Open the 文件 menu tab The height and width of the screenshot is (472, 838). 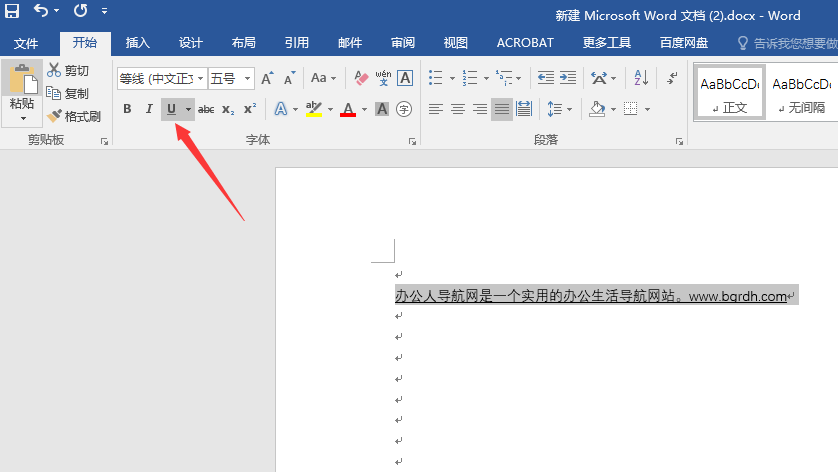coord(26,43)
